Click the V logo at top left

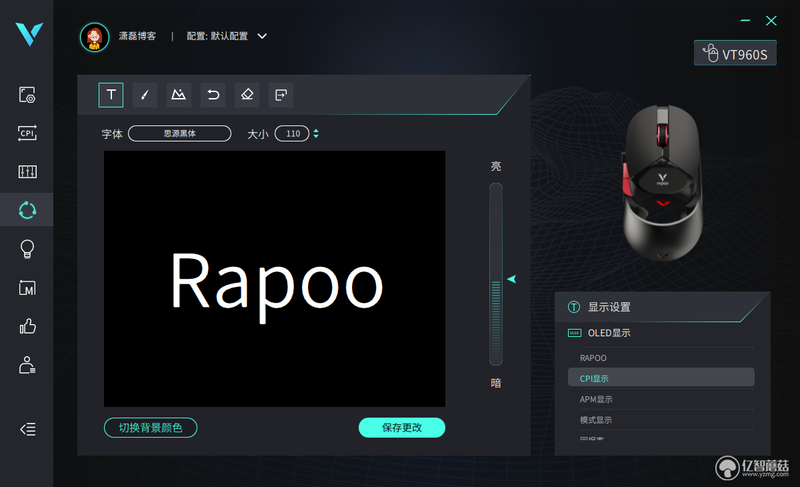coord(29,34)
